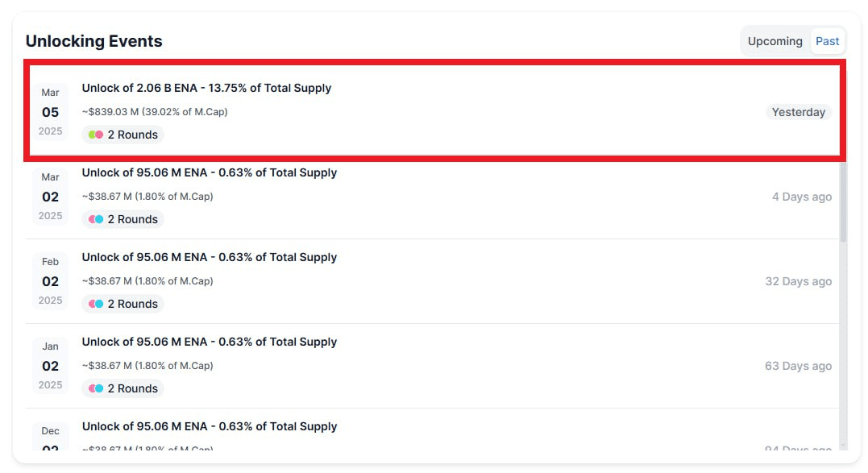868x473 pixels.
Task: Select the Past events tab
Action: (x=827, y=41)
